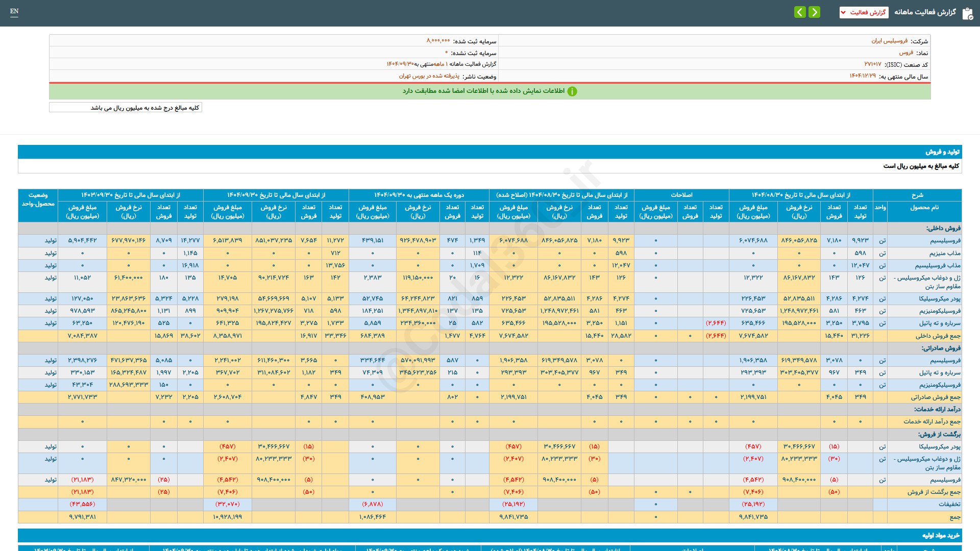Image resolution: width=980 pixels, height=551 pixels.
Task: Click the اصلاحات column group header
Action: click(x=681, y=195)
